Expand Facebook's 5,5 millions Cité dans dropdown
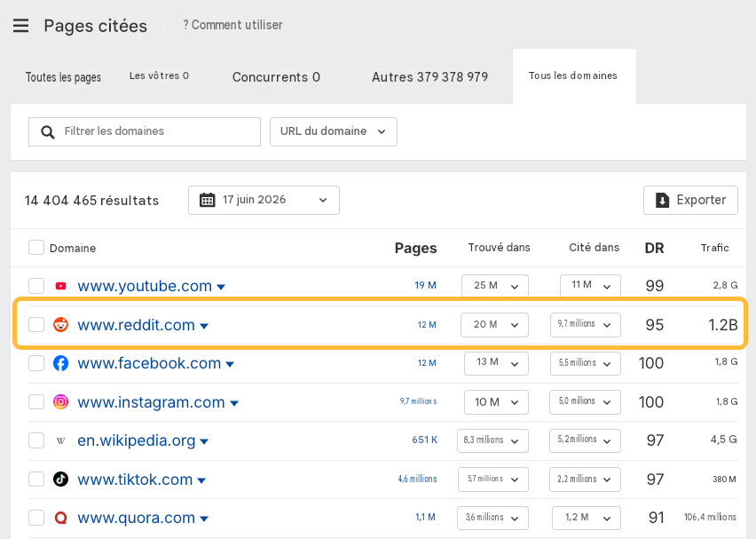Screen dimensions: 756x539 click(x=586, y=363)
